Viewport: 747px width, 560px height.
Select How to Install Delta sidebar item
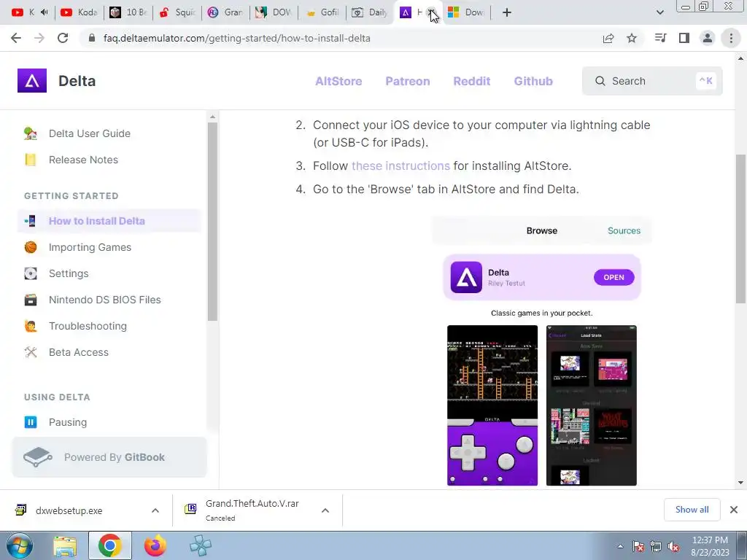[109, 221]
